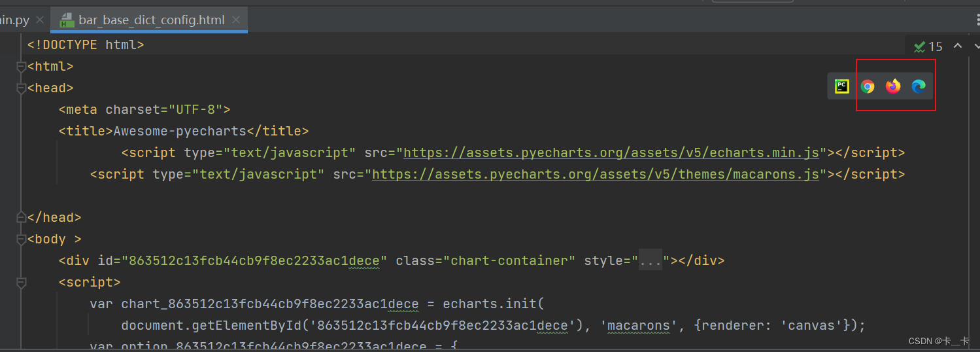Jump to next highlighted problem with down arrow
The width and height of the screenshot is (980, 352).
[x=977, y=46]
